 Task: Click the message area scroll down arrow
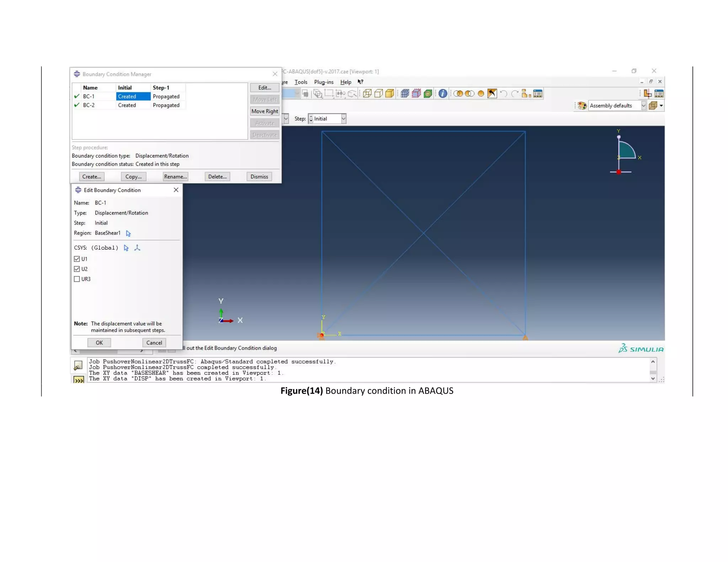pos(653,379)
